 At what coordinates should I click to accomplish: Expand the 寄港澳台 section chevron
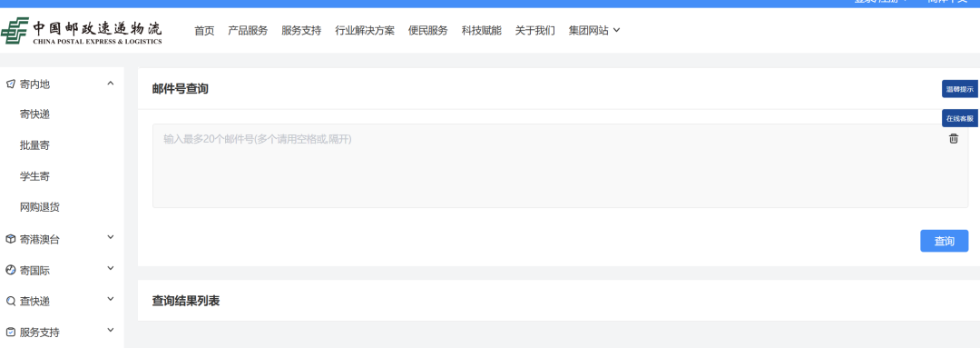click(111, 237)
